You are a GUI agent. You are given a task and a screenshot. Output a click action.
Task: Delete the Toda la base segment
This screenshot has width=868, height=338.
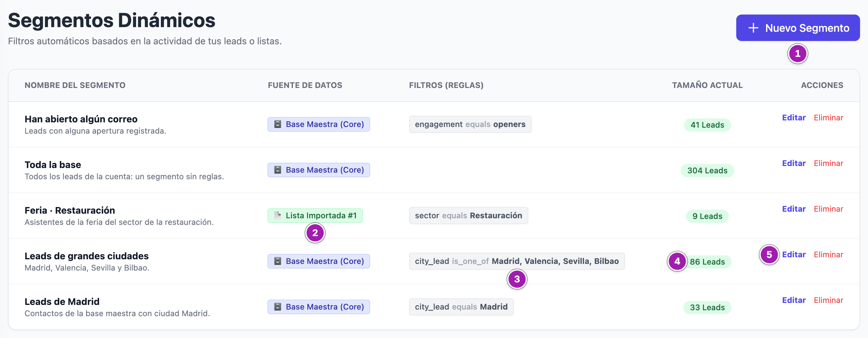828,163
